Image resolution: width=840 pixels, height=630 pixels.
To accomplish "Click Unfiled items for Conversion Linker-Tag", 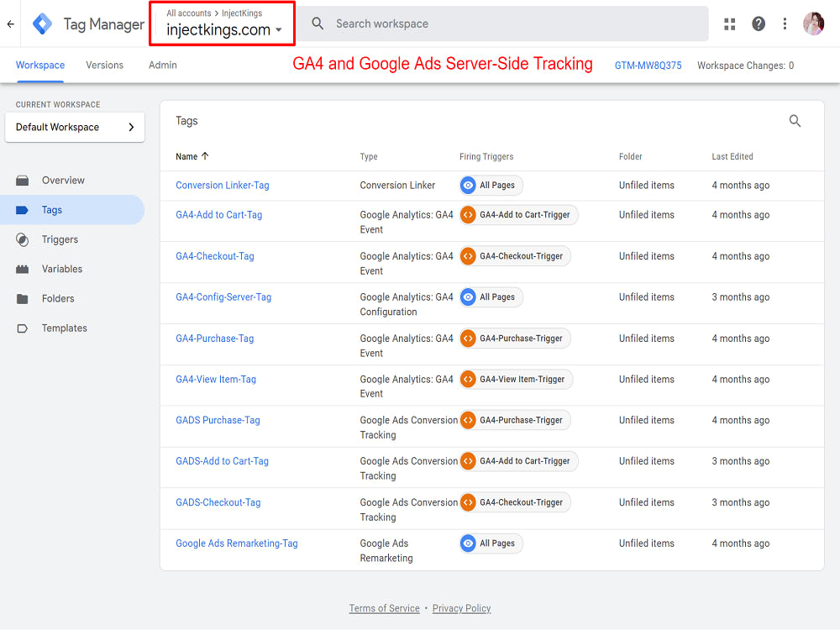I will click(x=647, y=186).
